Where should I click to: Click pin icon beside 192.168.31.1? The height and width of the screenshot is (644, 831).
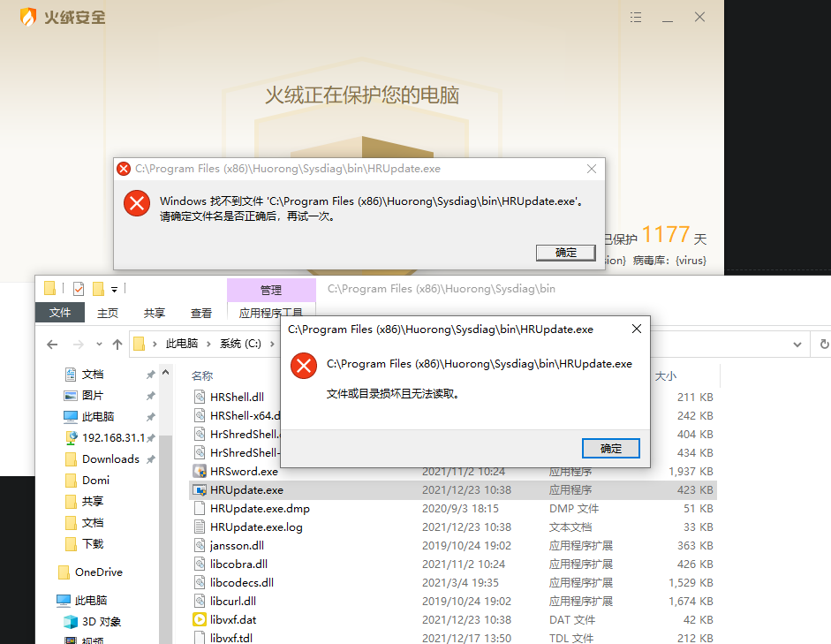tap(150, 438)
